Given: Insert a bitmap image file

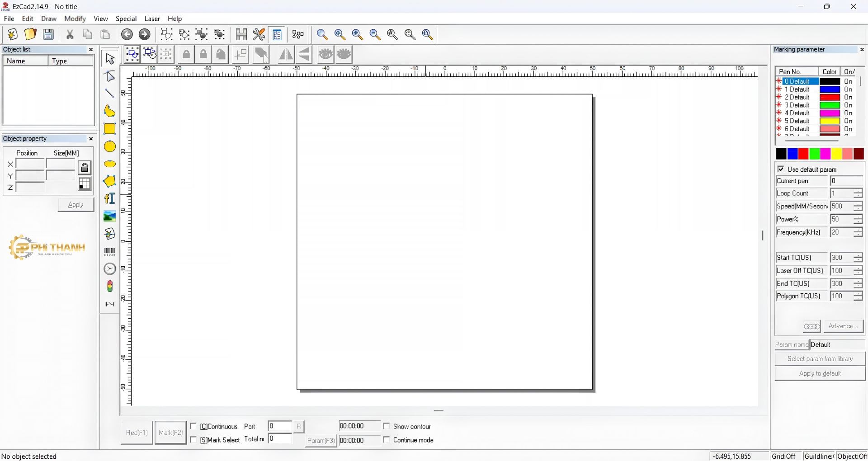Looking at the screenshot, I should tap(110, 217).
